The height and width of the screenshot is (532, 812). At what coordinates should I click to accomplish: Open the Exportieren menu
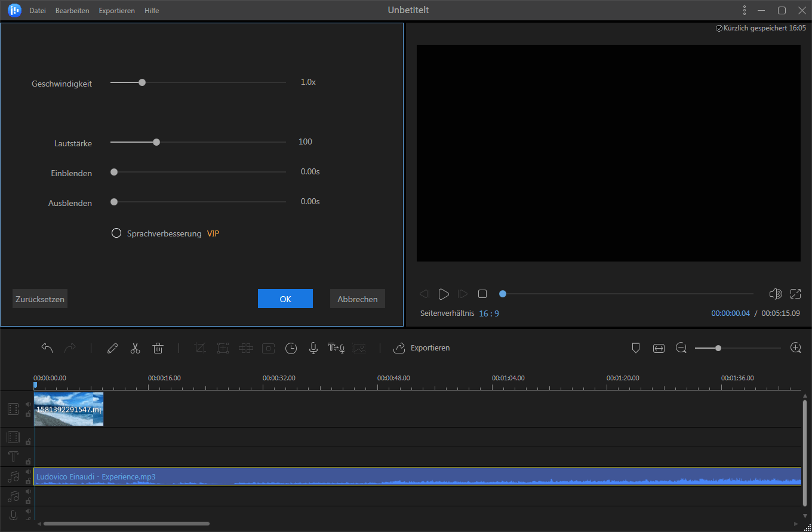116,10
